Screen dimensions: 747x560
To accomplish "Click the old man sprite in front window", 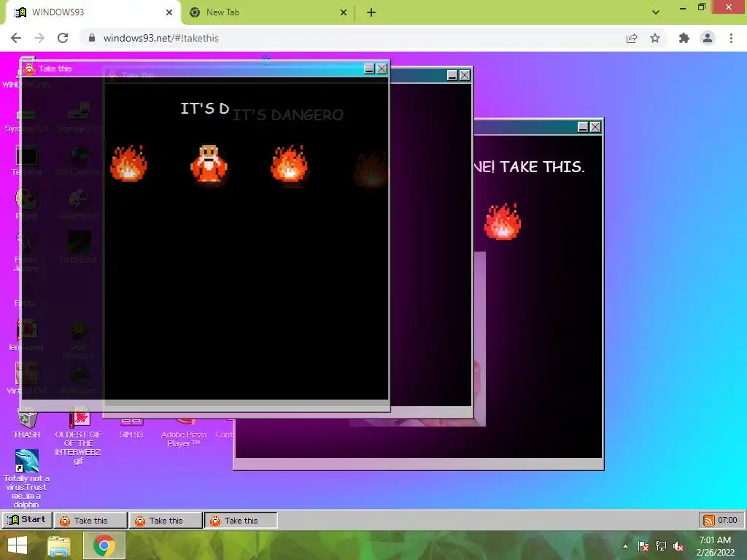I will 209,164.
